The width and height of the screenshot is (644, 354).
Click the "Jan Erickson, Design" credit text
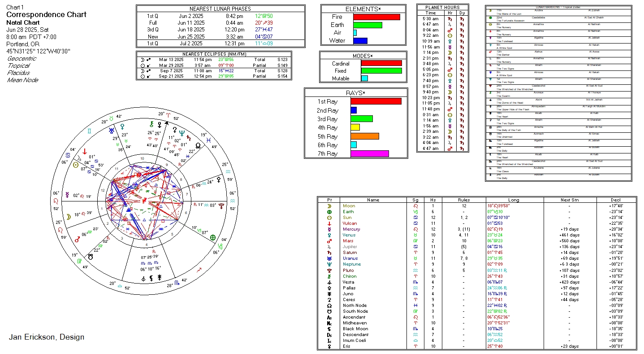point(46,337)
